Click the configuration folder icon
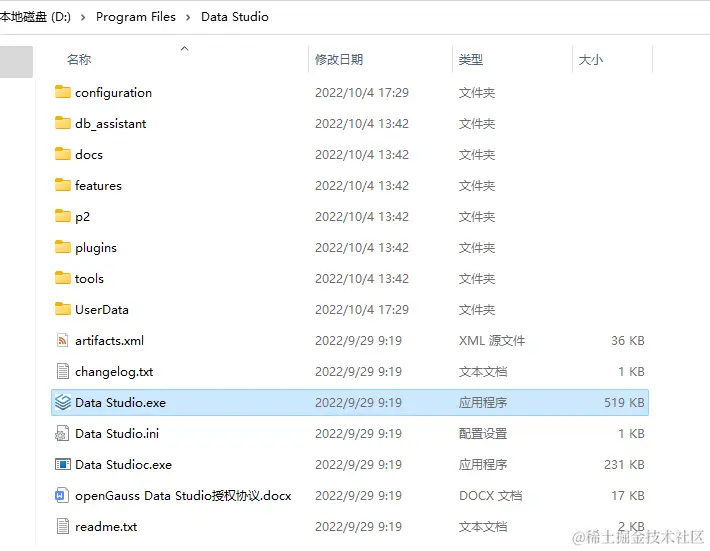710x551 pixels. (x=62, y=92)
